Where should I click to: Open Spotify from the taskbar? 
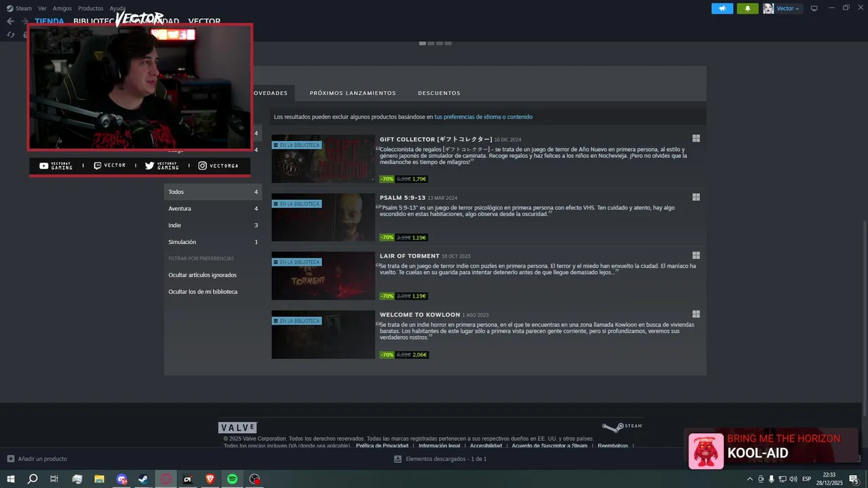click(x=232, y=479)
